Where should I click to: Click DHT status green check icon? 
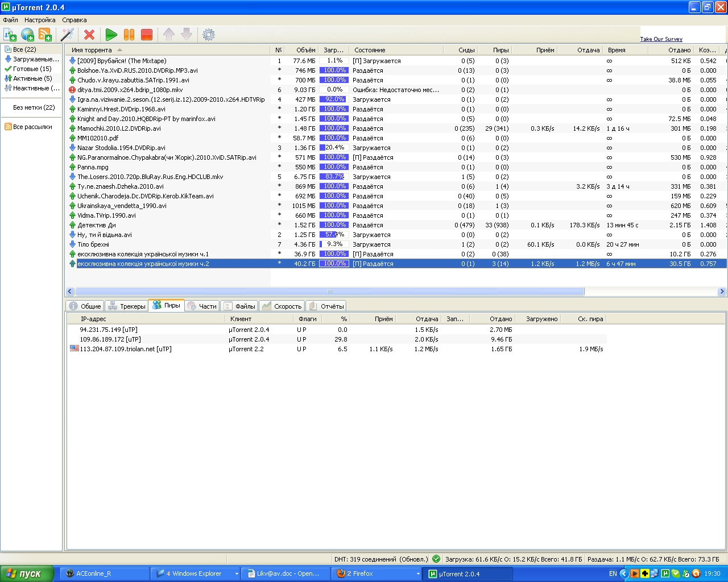coord(436,559)
